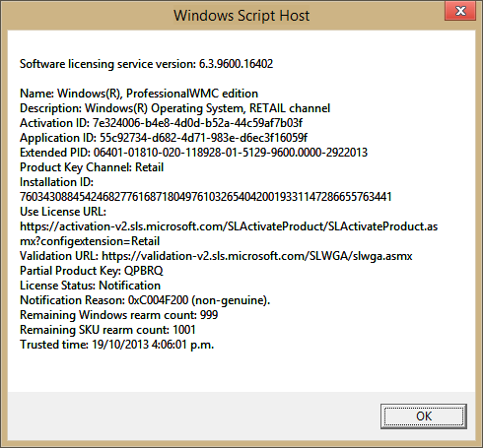This screenshot has width=483, height=448.
Task: Click the Remaining SKU rearm count line
Action: pos(107,330)
